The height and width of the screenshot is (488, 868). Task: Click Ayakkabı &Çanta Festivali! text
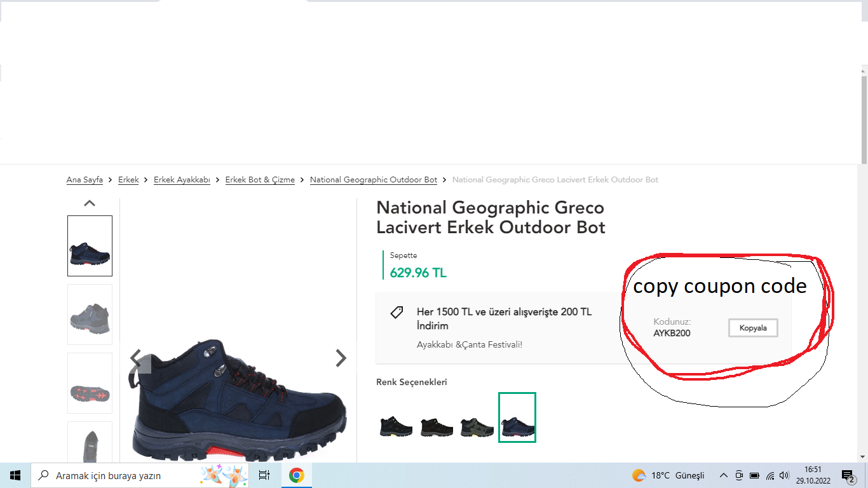470,344
